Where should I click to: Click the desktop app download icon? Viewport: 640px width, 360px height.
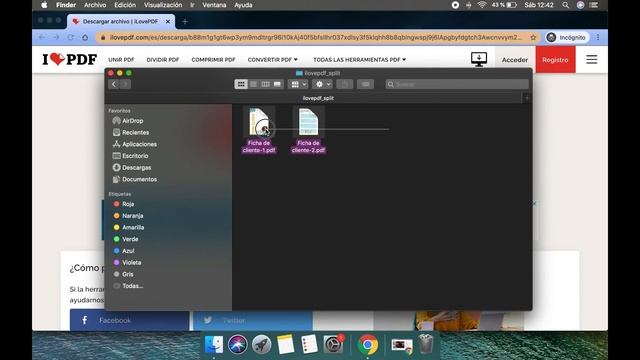[x=479, y=59]
